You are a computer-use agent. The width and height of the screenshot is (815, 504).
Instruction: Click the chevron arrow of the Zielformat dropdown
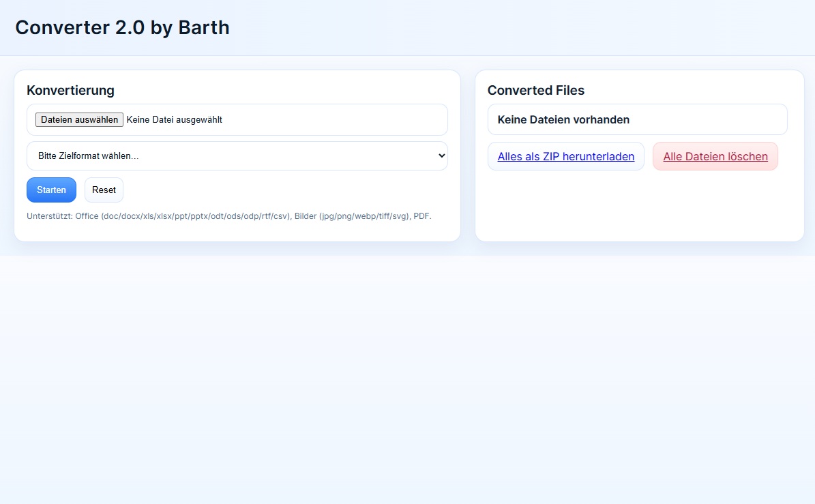click(440, 156)
